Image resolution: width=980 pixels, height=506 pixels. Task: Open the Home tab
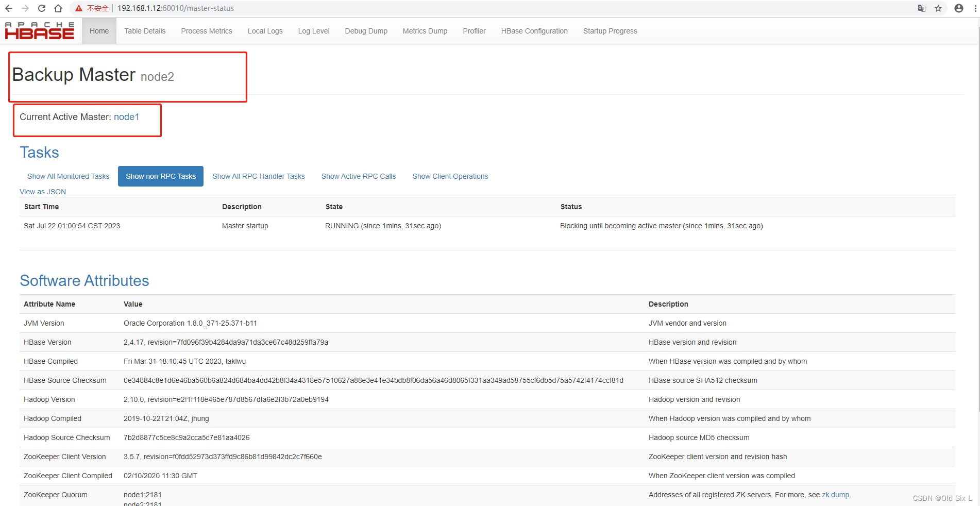coord(99,31)
